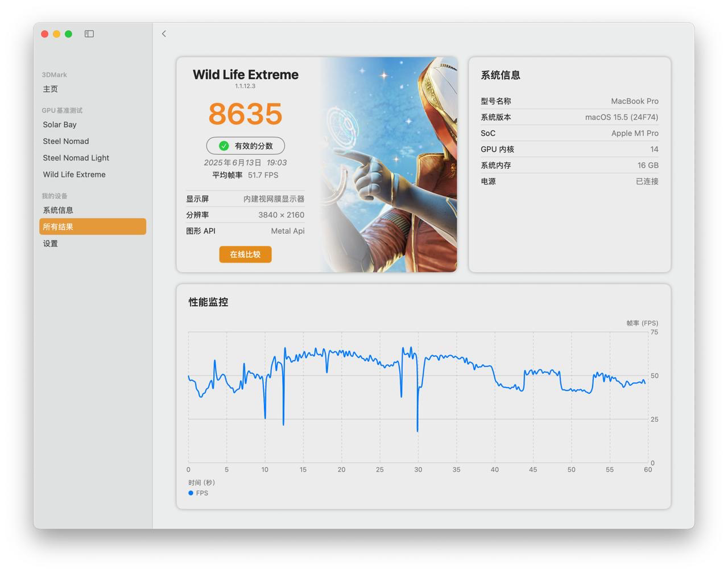This screenshot has width=728, height=573.
Task: Go back using the chevron arrow
Action: point(164,34)
